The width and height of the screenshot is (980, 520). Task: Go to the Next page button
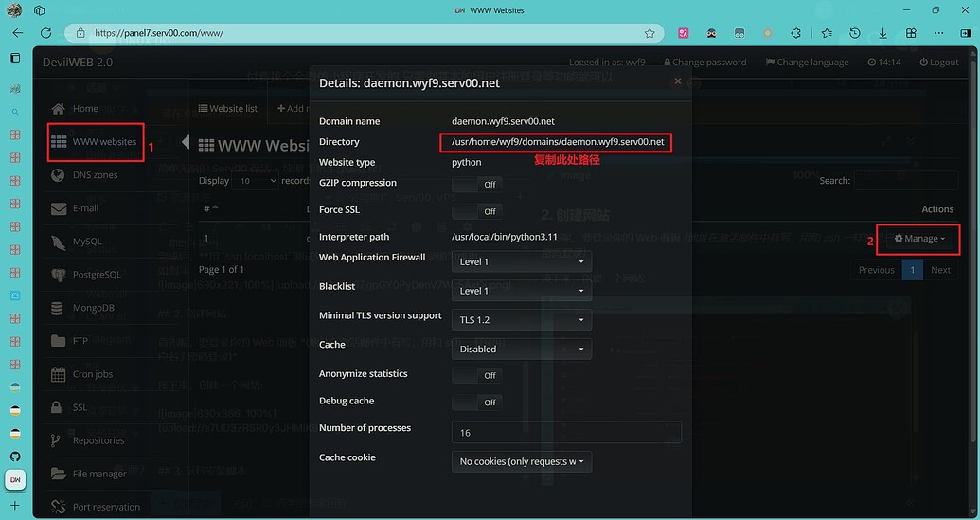point(940,270)
